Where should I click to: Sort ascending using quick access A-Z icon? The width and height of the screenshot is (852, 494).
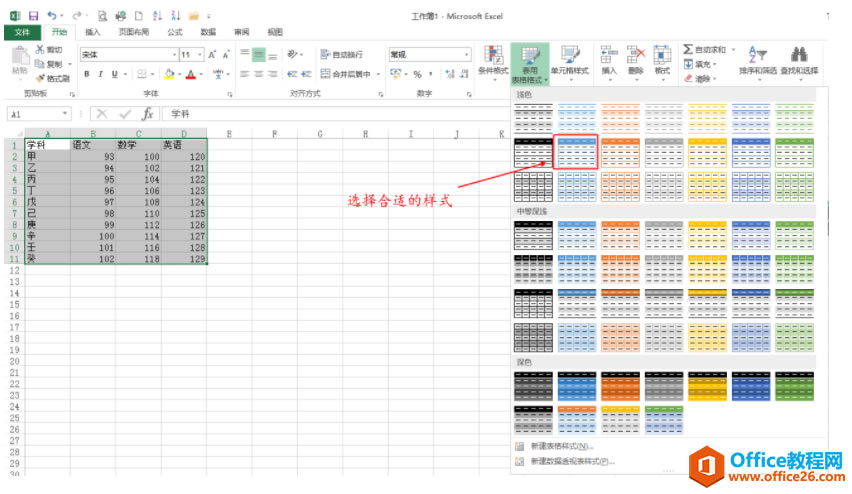tap(157, 16)
